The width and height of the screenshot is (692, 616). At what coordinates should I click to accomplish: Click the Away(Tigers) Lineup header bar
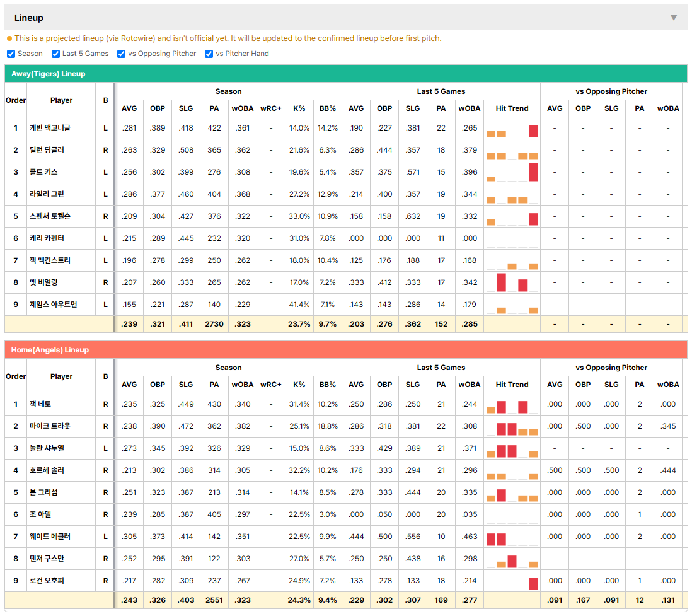click(345, 74)
